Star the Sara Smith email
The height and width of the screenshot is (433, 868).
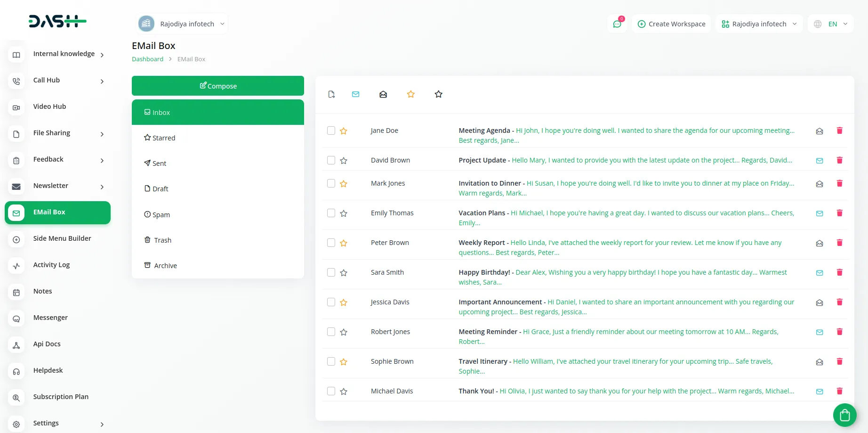pos(344,273)
